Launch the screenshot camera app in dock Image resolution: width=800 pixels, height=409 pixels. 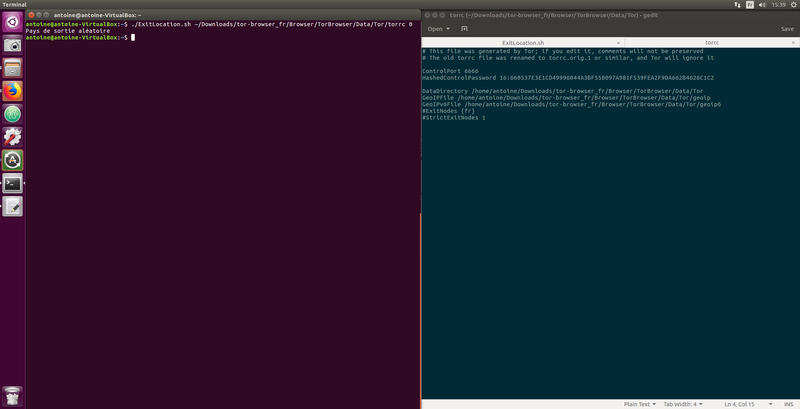(x=13, y=46)
